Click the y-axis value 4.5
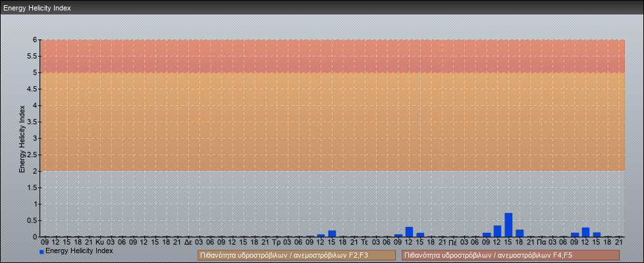 (32, 89)
